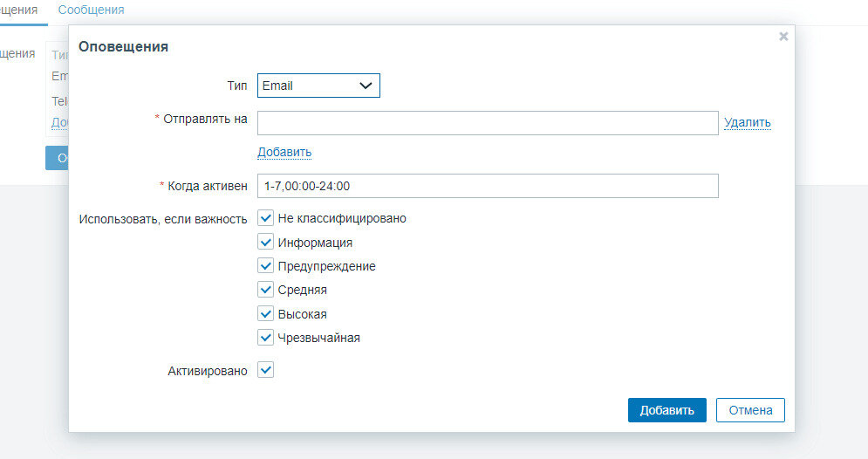
Task: Click the Добавить link under the address field
Action: (x=284, y=152)
